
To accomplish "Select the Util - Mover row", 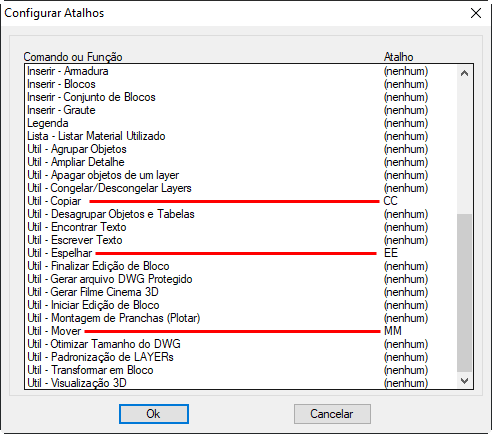I will pos(241,331).
